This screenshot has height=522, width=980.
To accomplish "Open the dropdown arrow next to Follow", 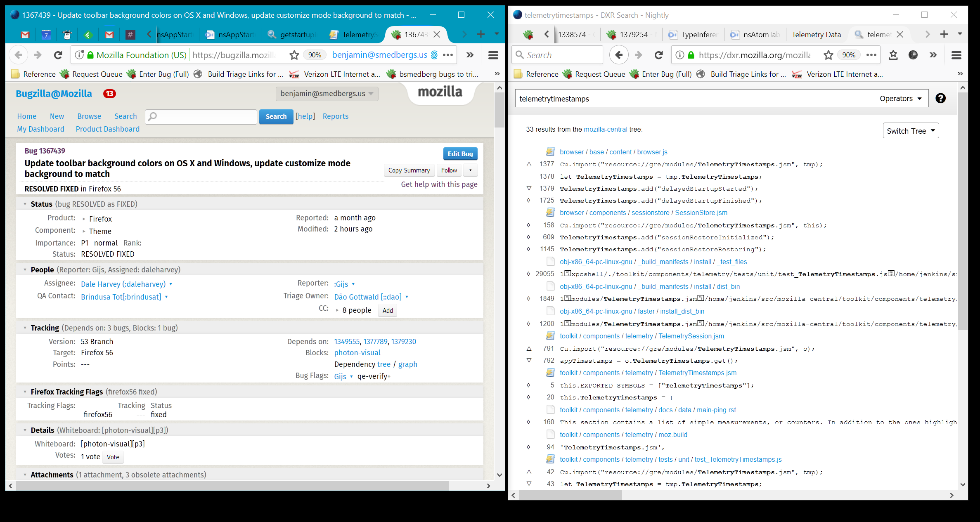I will [x=470, y=170].
